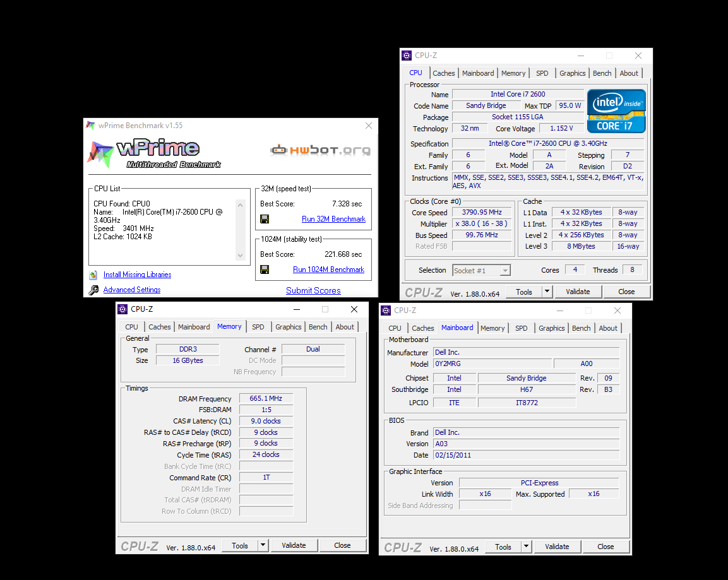Select SPD tab in Memory window

258,327
